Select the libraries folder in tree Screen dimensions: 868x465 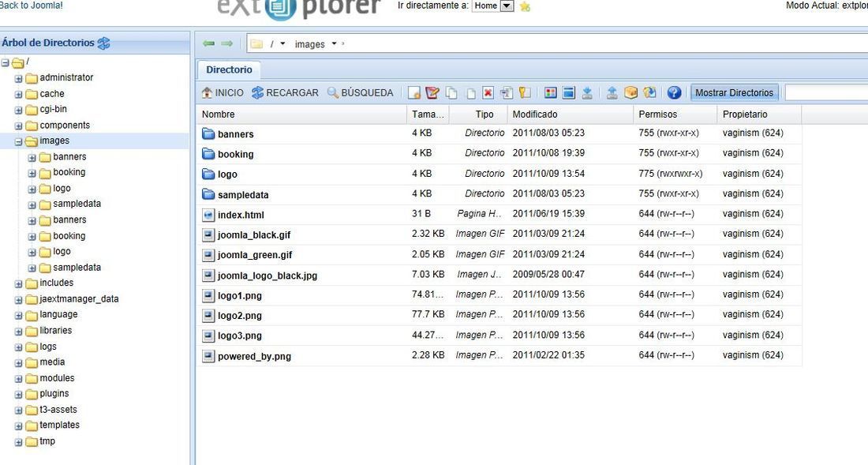coord(55,331)
